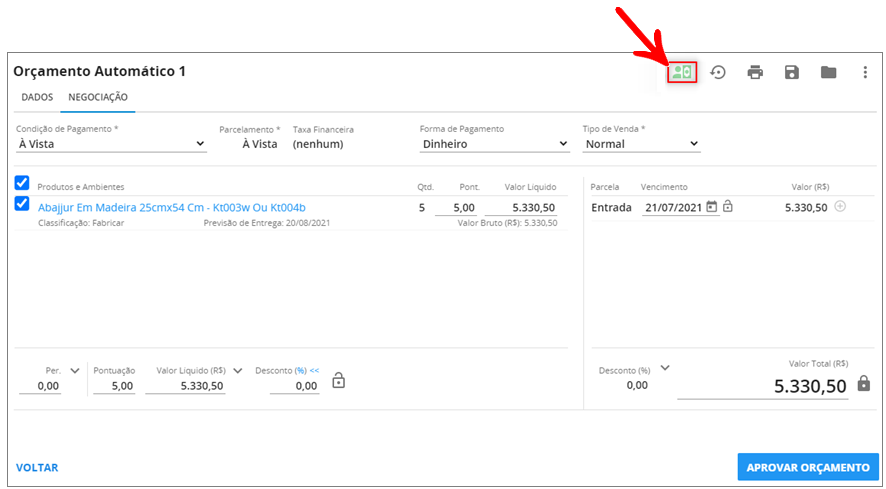Open the calendar picker for Vencimento date
The height and width of the screenshot is (489, 886).
click(x=711, y=207)
